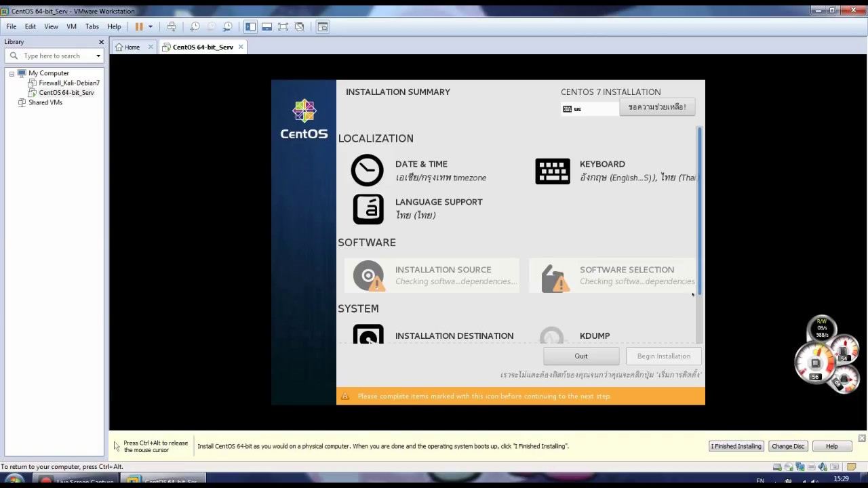Click the Begin Installation button
The image size is (868, 488).
[x=664, y=356]
